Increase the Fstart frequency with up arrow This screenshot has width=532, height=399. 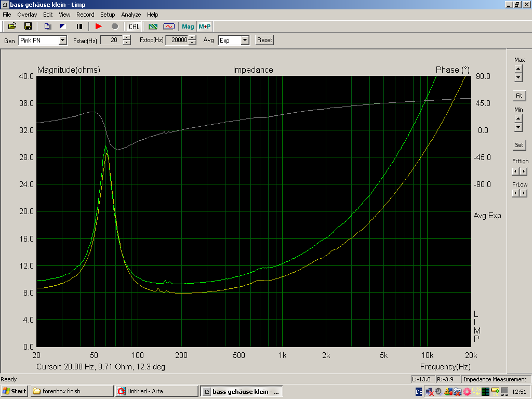tap(127, 37)
